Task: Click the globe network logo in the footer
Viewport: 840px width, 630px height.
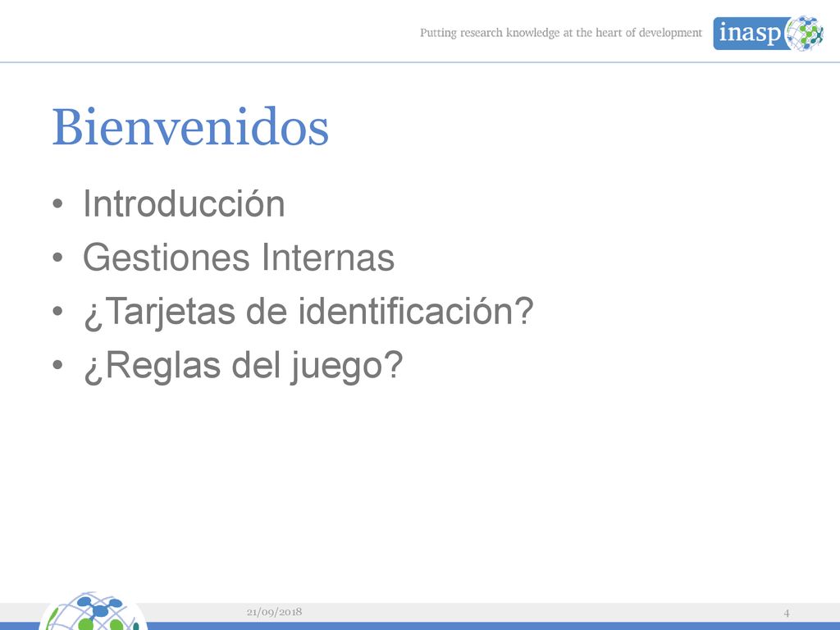Action: click(93, 610)
